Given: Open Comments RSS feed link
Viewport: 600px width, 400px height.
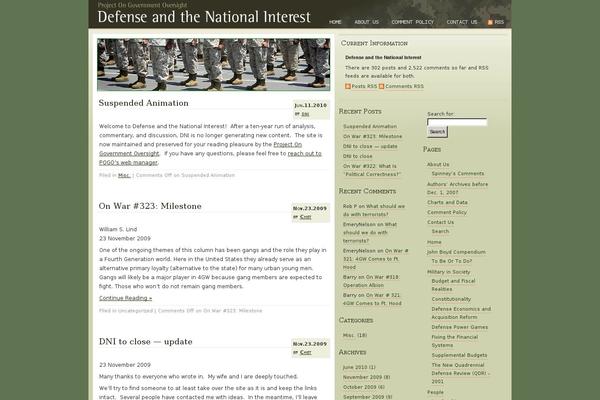Looking at the screenshot, I should pyautogui.click(x=404, y=87).
